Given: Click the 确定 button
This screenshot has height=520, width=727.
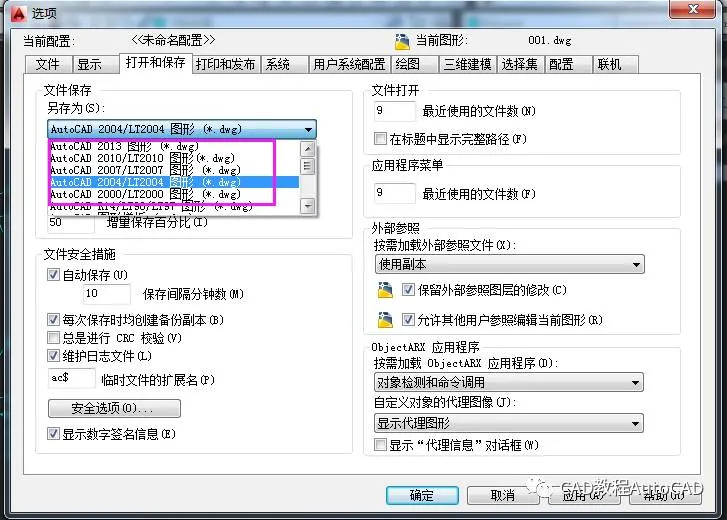Looking at the screenshot, I should 422,495.
